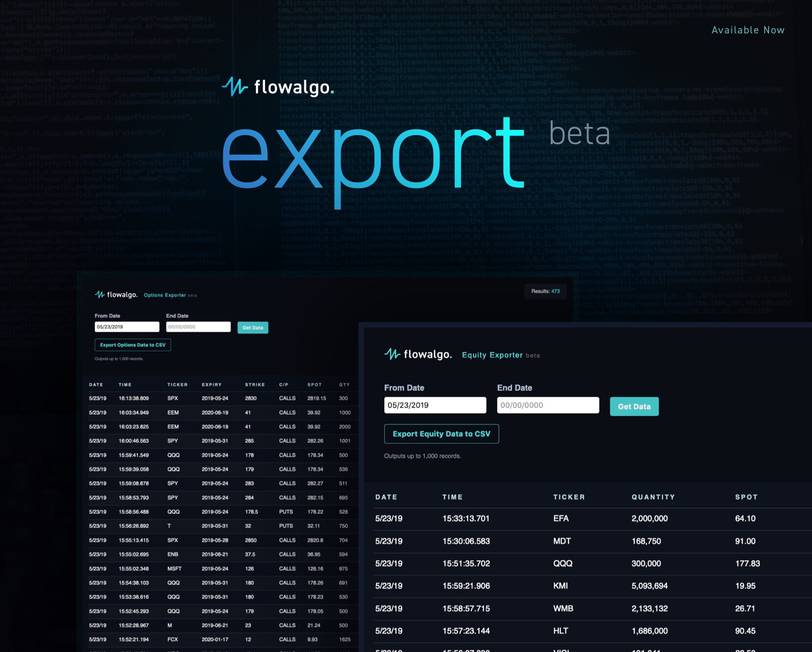
Task: Click Get Data in Options Exporter
Action: 253,327
